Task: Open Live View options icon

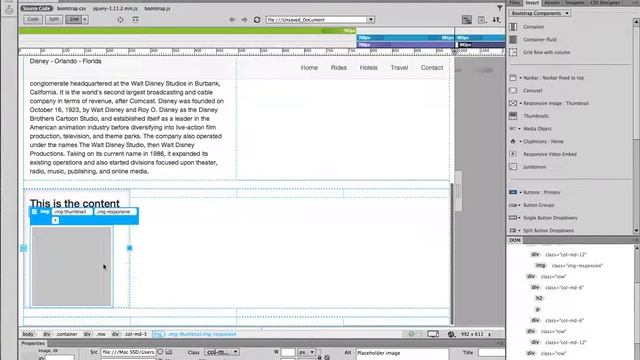Action: pyautogui.click(x=135, y=20)
